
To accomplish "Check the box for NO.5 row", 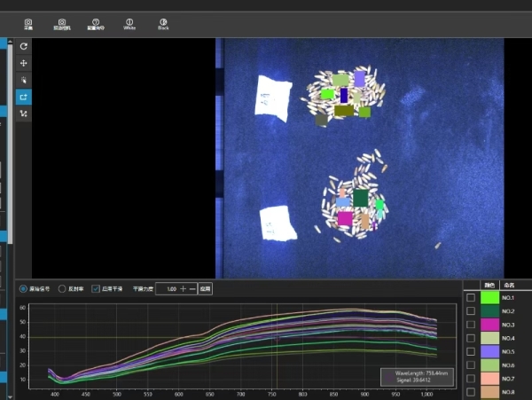I will pyautogui.click(x=471, y=352).
